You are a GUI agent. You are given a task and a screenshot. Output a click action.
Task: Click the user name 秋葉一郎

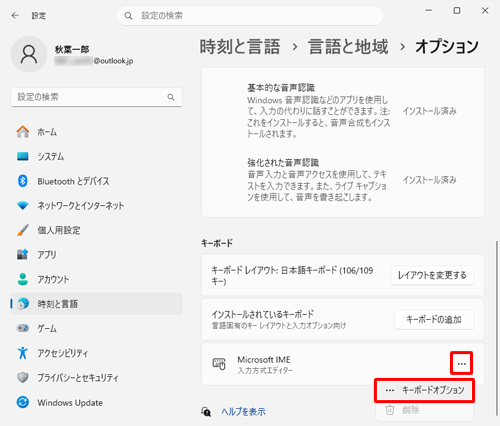[72, 49]
